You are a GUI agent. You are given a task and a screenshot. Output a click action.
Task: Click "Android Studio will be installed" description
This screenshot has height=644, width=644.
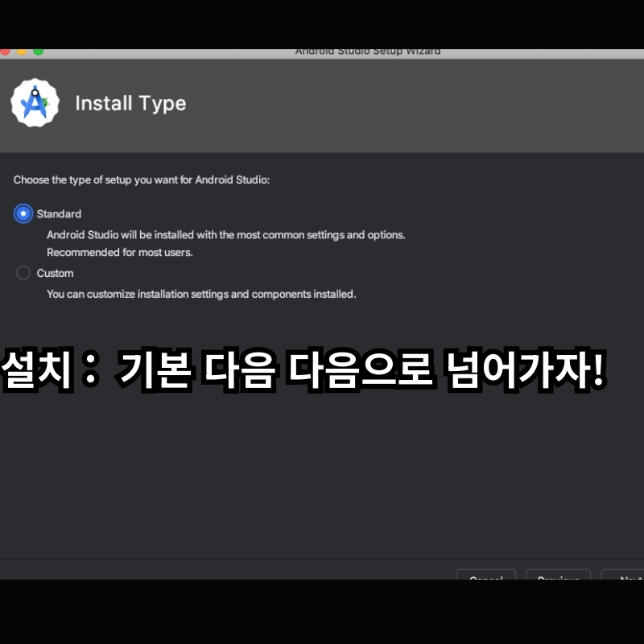pyautogui.click(x=226, y=235)
